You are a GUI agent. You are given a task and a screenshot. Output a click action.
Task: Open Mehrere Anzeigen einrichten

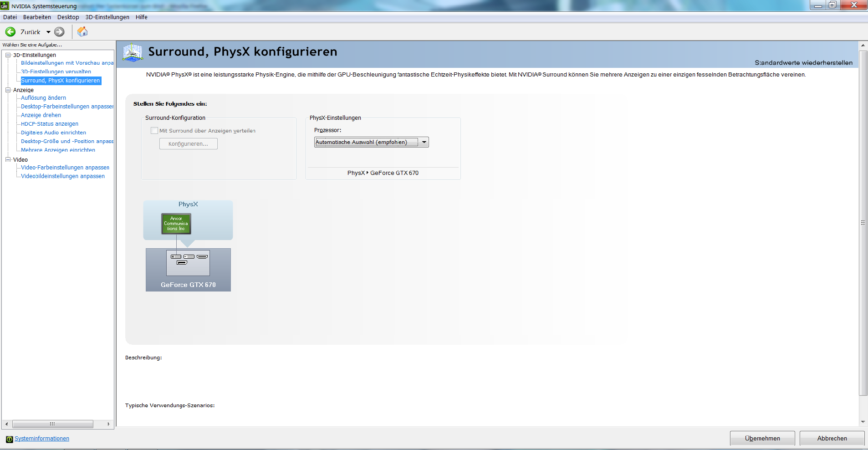click(58, 150)
